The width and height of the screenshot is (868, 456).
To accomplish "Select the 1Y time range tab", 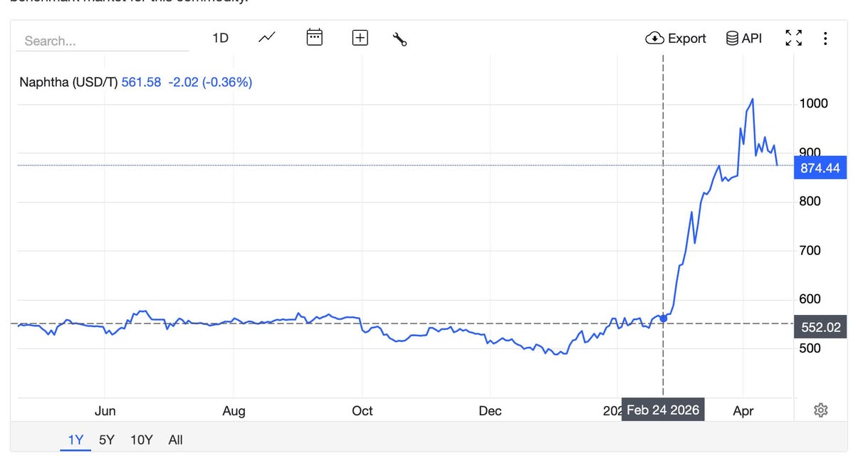I will coord(75,440).
